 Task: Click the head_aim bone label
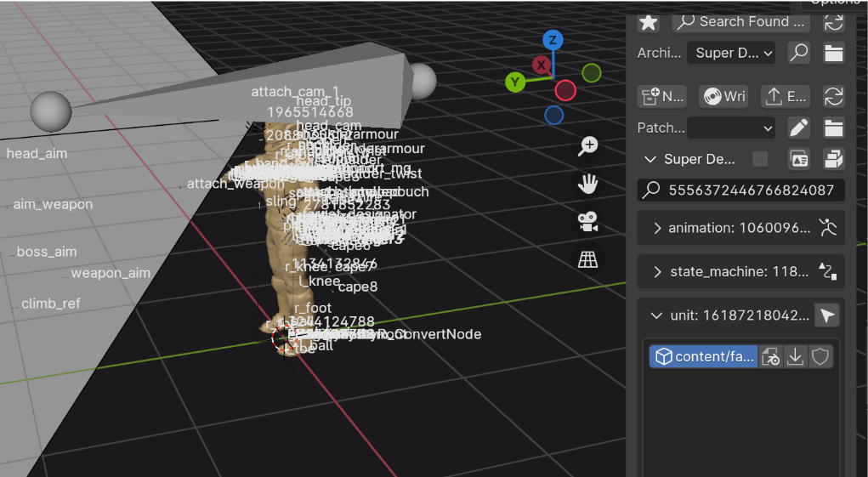coord(37,154)
